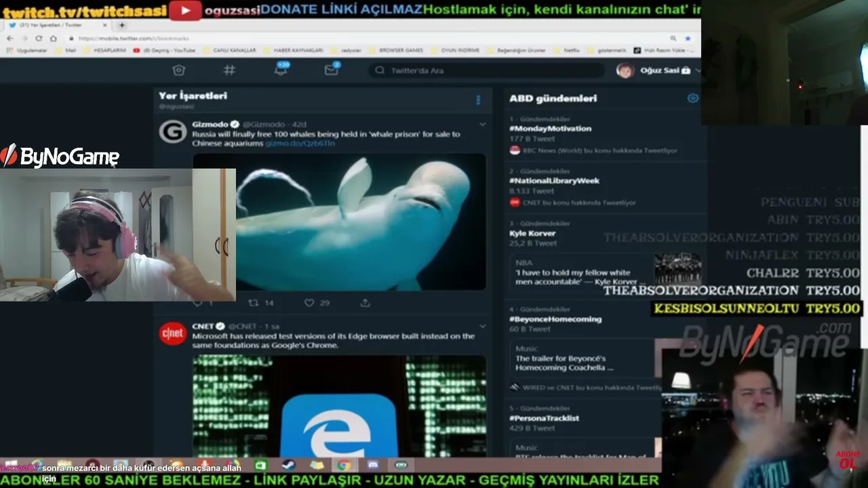
Task: Open the bookmarks three-dot options menu
Action: coord(478,100)
